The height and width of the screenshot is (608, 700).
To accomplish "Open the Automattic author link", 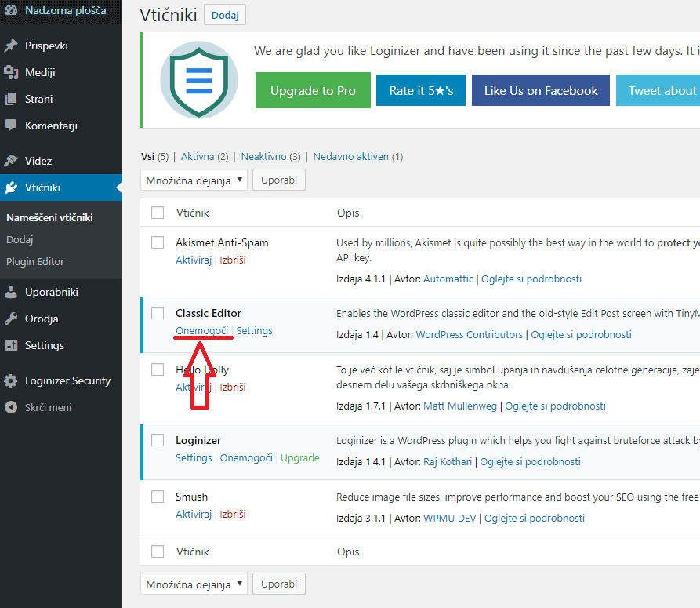I will pos(448,279).
